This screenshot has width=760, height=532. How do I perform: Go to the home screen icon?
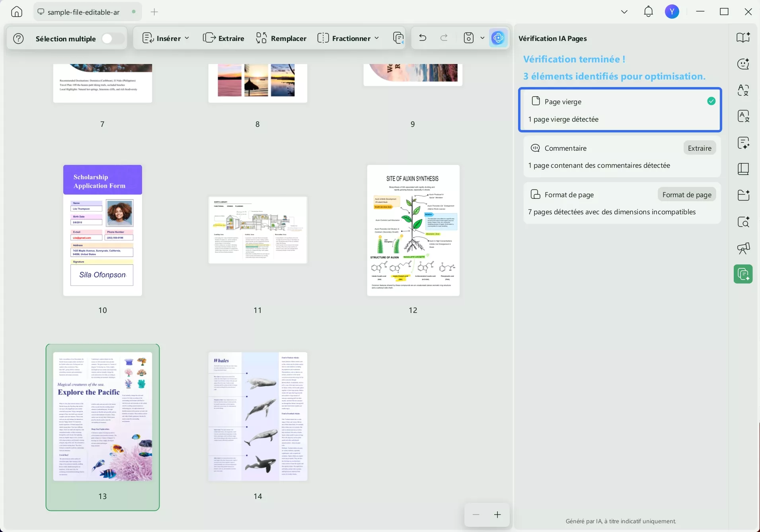[17, 12]
